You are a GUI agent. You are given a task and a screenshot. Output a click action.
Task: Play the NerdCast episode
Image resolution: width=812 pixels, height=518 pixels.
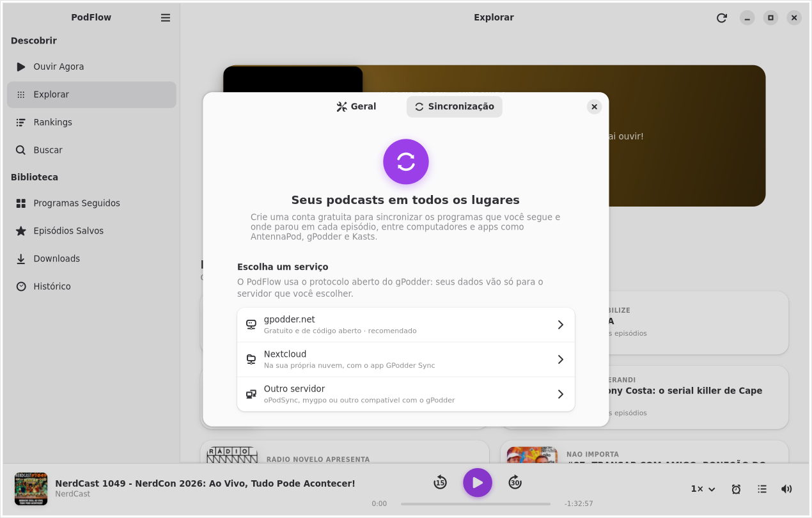478,483
